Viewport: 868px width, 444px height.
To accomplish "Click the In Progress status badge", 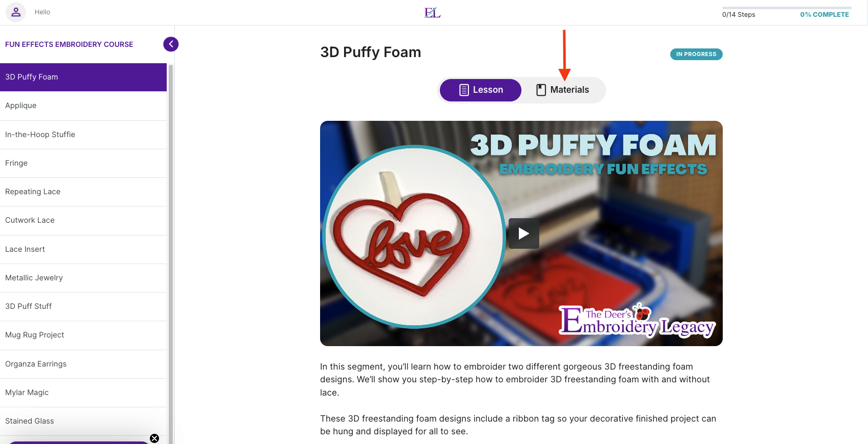I will [696, 54].
